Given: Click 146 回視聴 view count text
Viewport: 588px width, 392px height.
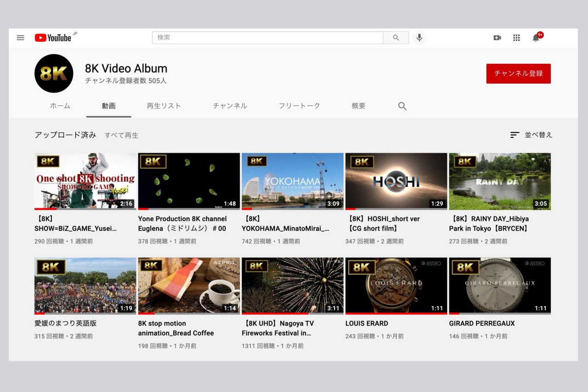Looking at the screenshot, I should click(464, 336).
